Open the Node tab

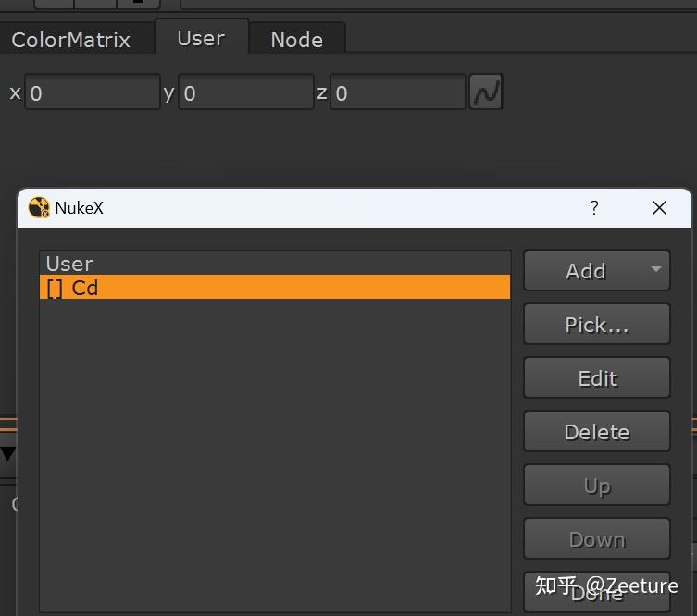point(296,40)
